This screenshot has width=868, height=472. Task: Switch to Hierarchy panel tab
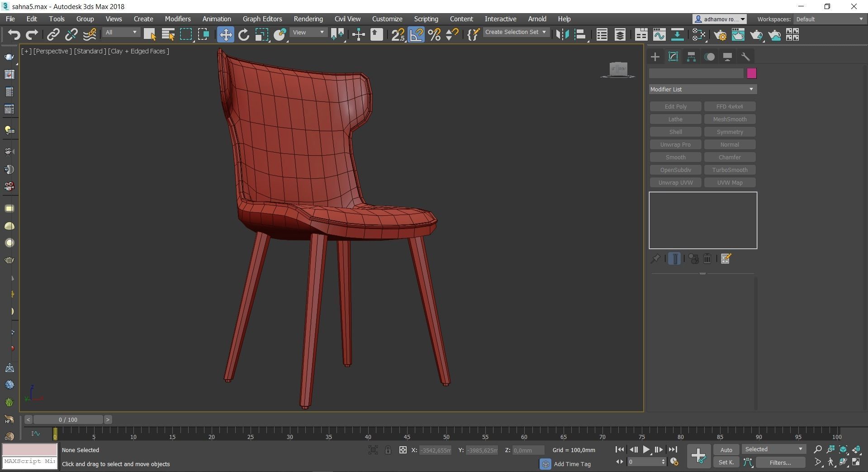click(691, 57)
